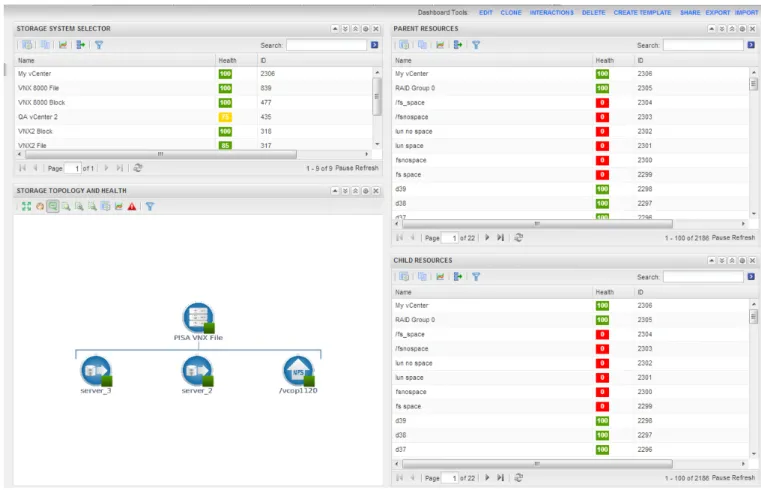The width and height of the screenshot is (761, 490).
Task: Open gear settings of Storage System Selector panel
Action: [365, 29]
